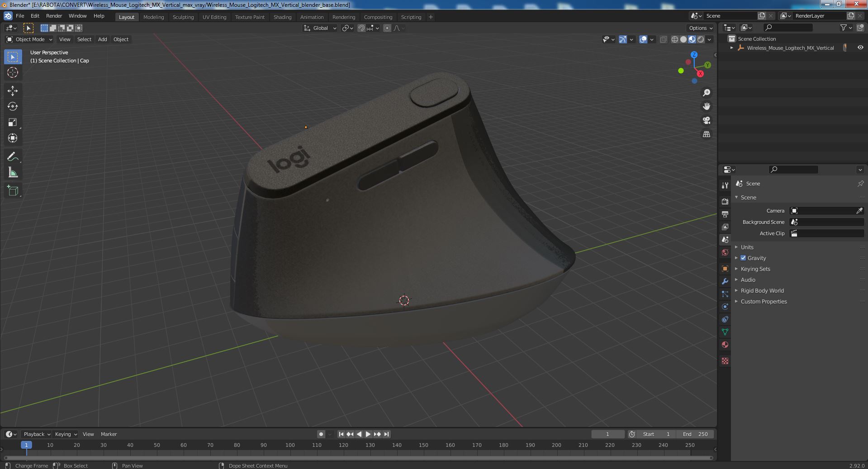Switch to wireframe viewport shading
Screen dimensions: 868x469
click(675, 39)
